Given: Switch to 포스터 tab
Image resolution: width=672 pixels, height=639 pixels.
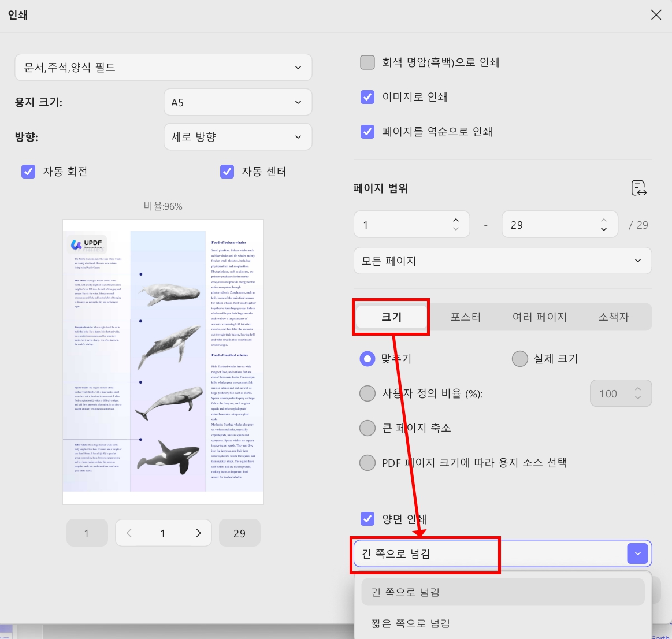Looking at the screenshot, I should tap(465, 317).
